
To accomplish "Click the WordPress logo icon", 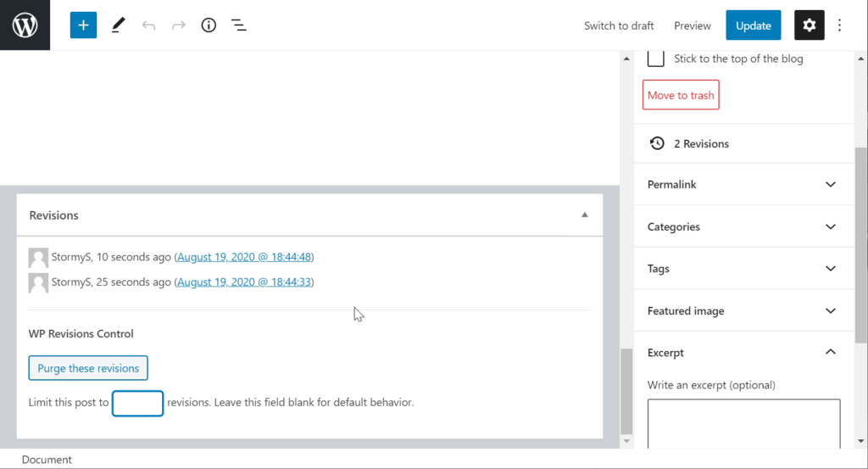I will coord(25,25).
